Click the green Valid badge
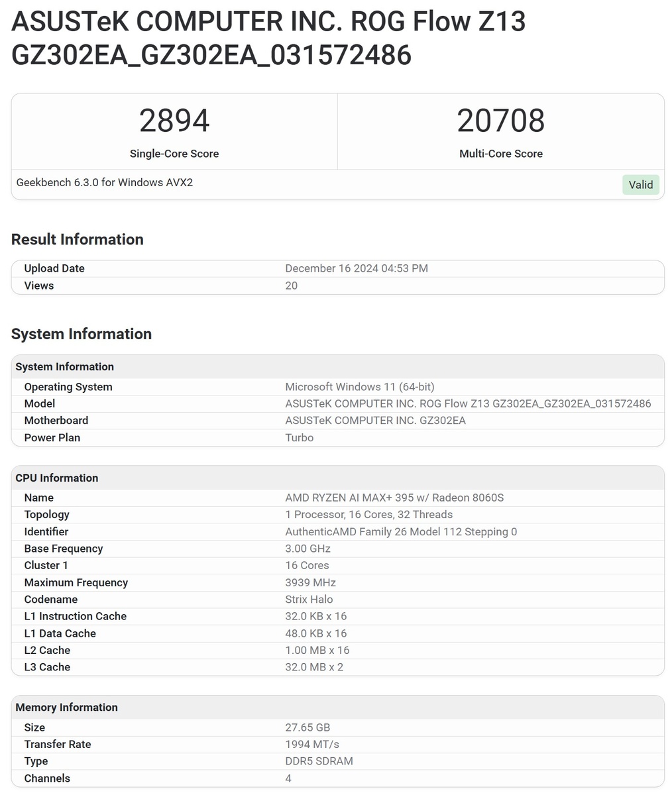This screenshot has width=672, height=795. pyautogui.click(x=640, y=184)
